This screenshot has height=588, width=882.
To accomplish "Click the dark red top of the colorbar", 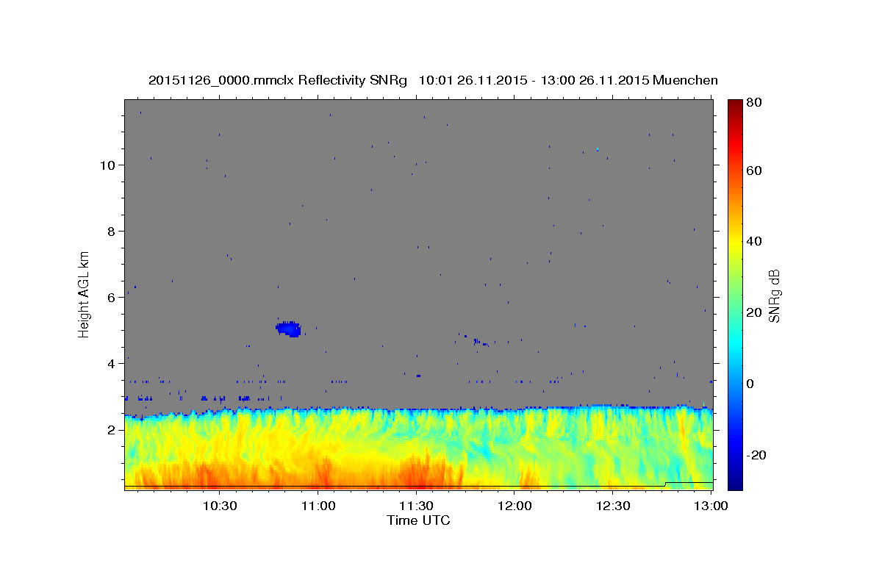I will click(x=735, y=107).
